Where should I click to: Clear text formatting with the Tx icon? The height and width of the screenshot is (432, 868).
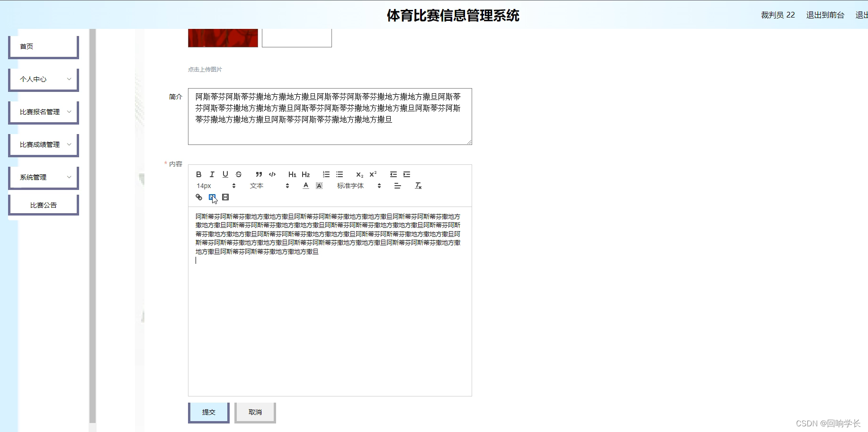pyautogui.click(x=418, y=186)
